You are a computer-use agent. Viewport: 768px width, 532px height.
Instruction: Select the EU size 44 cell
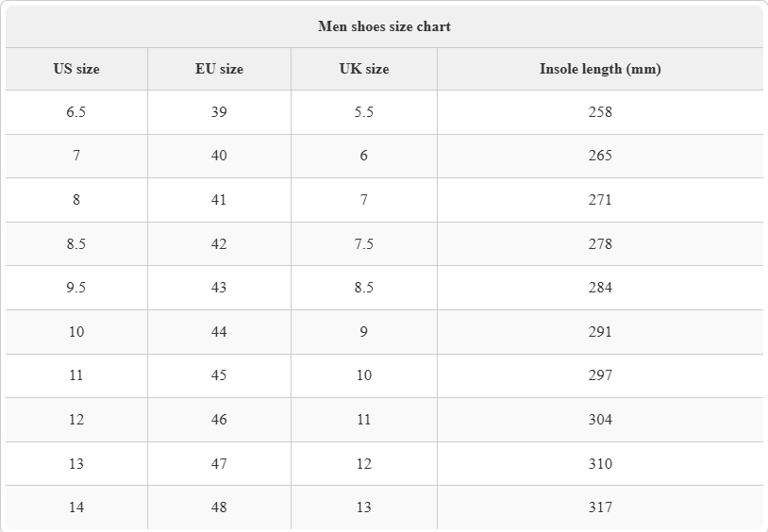[219, 332]
